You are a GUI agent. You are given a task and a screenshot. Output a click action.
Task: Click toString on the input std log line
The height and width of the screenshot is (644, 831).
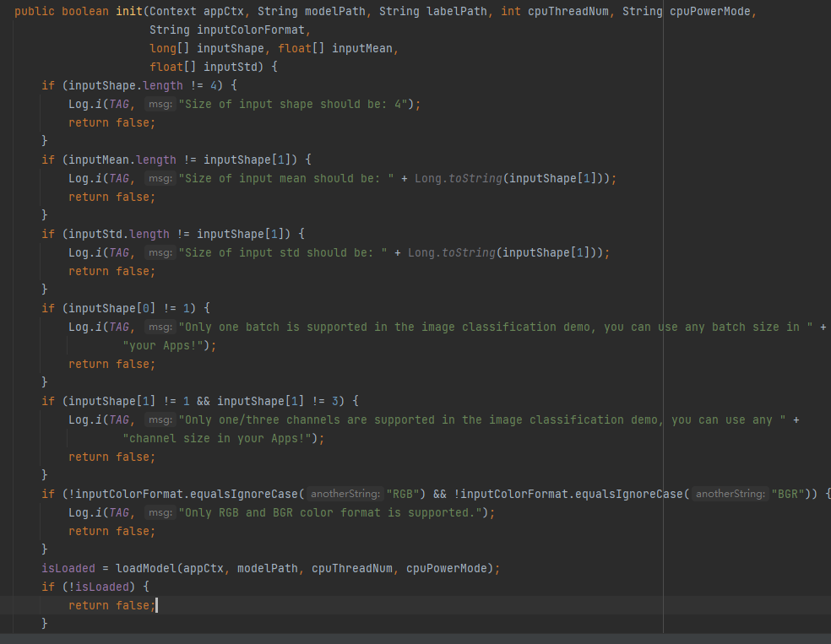coord(469,252)
